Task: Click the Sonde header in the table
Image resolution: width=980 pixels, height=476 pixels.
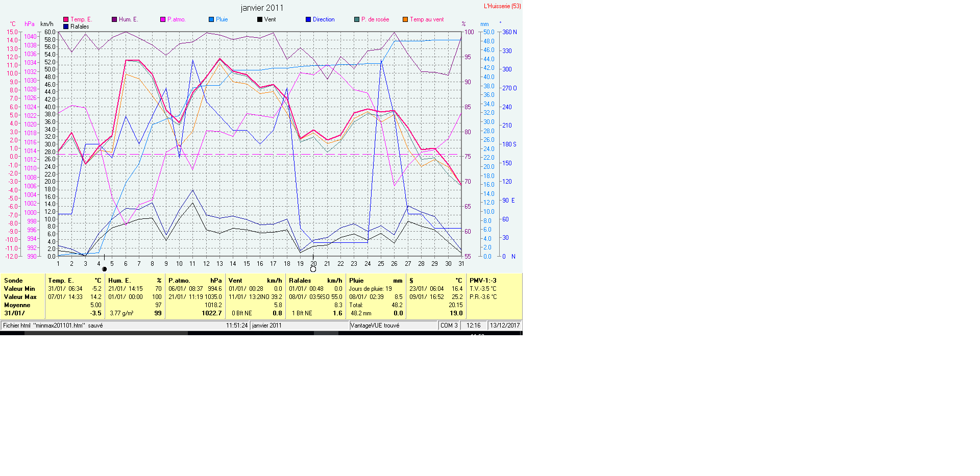Action: point(13,281)
